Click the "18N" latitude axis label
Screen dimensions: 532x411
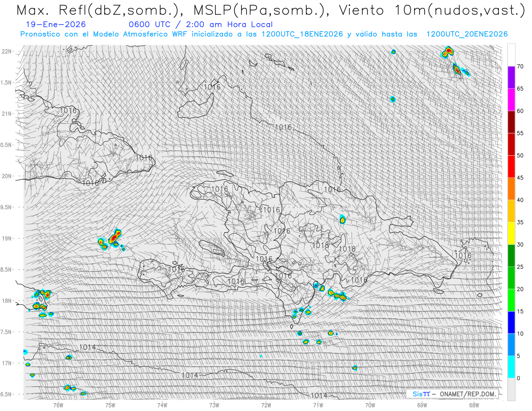pyautogui.click(x=7, y=301)
